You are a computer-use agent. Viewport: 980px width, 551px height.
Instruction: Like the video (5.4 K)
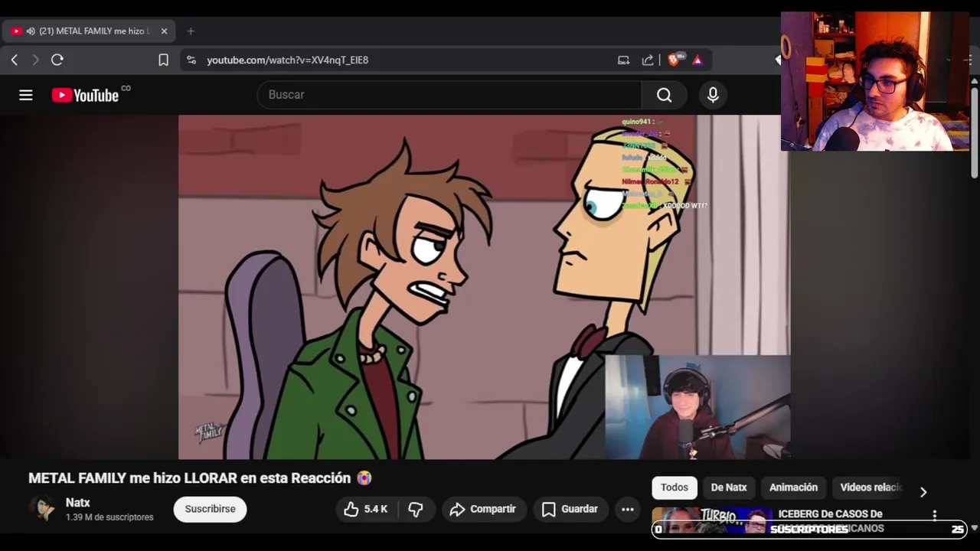365,509
